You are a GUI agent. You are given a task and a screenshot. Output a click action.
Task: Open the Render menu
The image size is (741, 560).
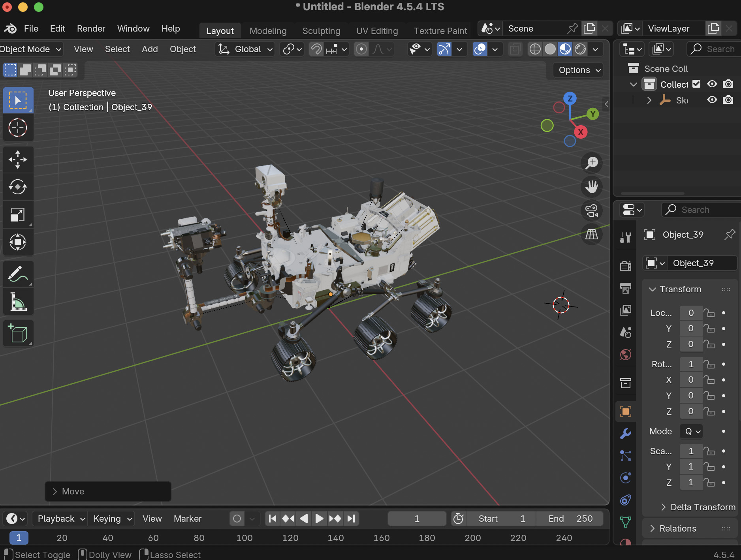click(91, 28)
